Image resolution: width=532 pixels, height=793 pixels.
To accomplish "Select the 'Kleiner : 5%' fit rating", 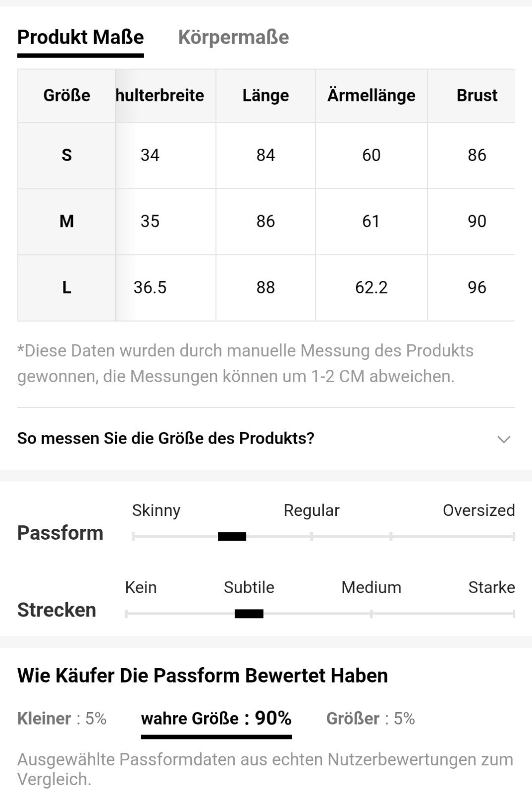I will pos(62,718).
